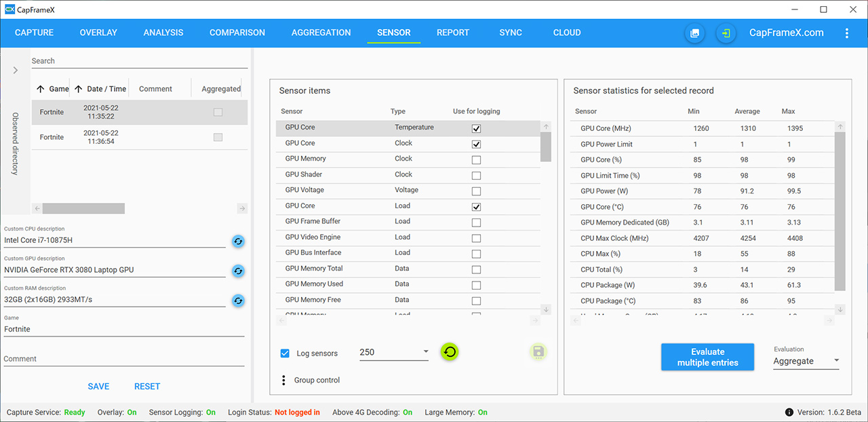Open the CapFrameX.com link

click(x=787, y=33)
